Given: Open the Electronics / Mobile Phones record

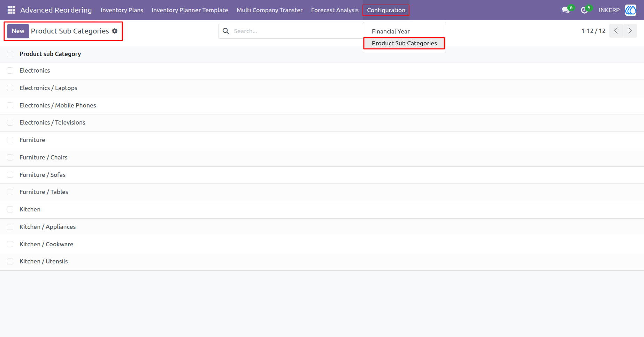Looking at the screenshot, I should [58, 105].
